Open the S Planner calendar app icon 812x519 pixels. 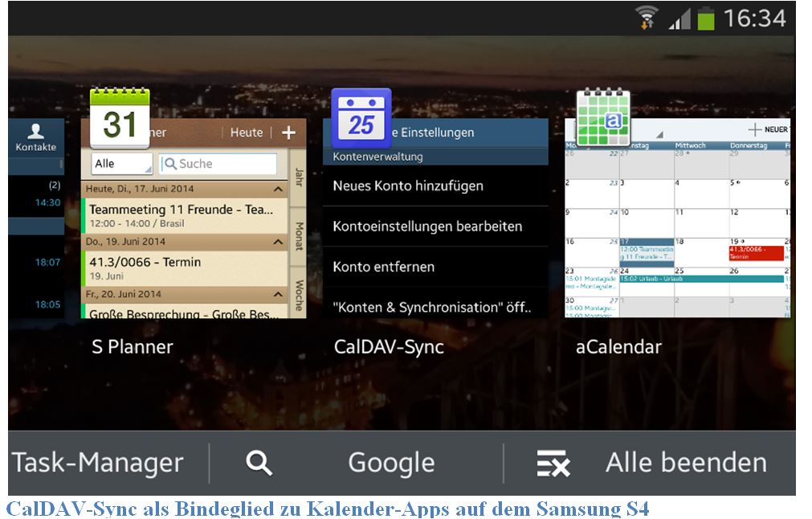tap(120, 118)
